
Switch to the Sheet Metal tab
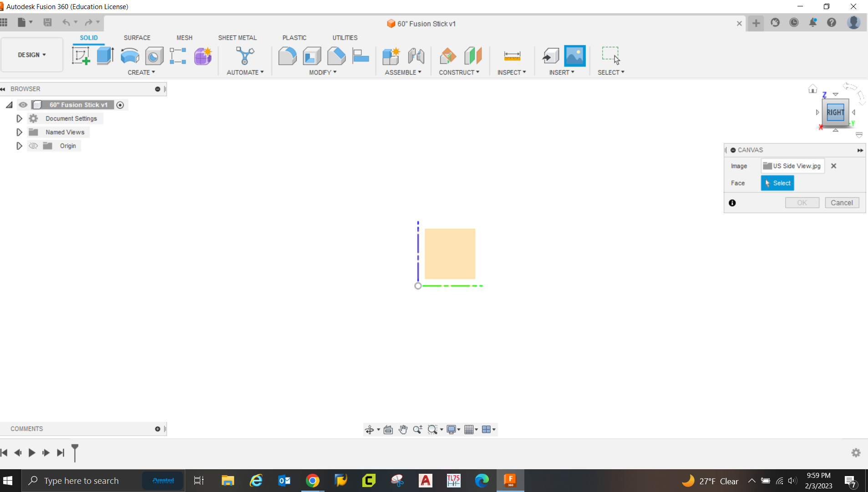pyautogui.click(x=237, y=37)
